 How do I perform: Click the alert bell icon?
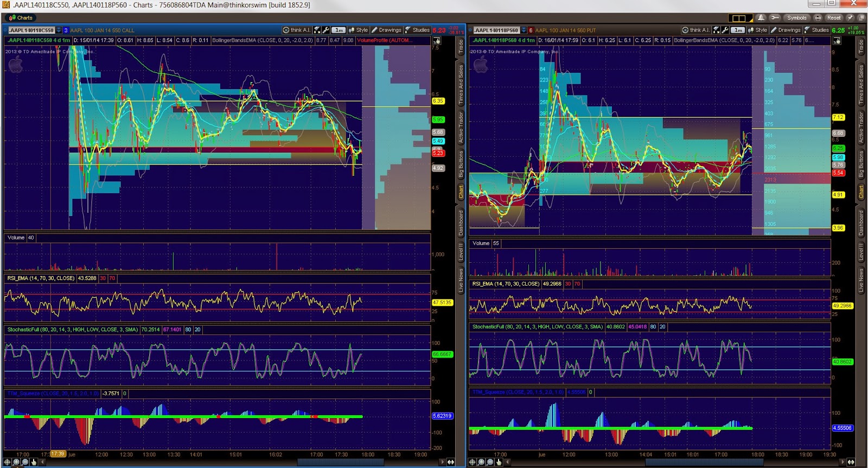pos(761,18)
